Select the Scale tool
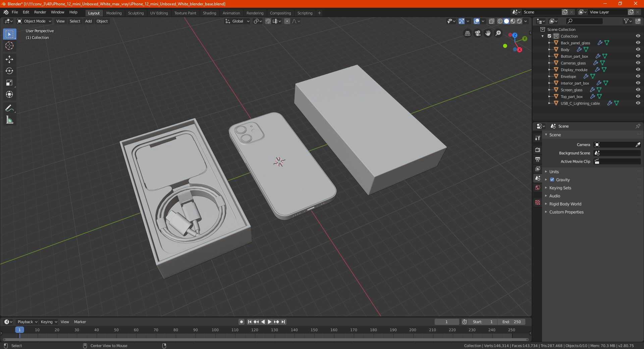644x349 pixels. (9, 83)
